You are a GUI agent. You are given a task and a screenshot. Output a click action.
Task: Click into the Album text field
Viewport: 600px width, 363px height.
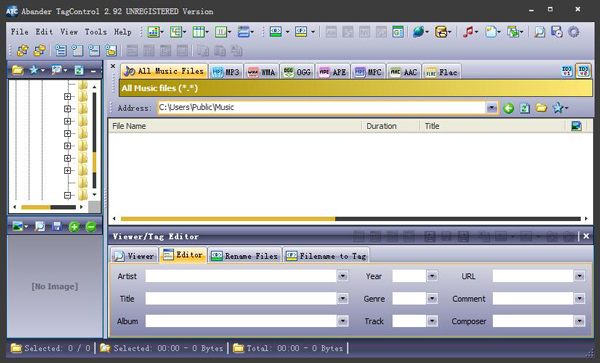point(241,321)
